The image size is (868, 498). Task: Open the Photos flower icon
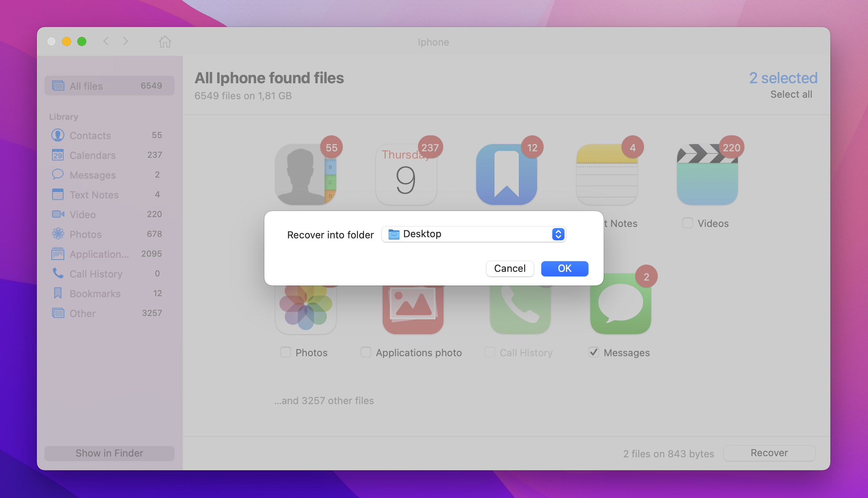point(306,310)
